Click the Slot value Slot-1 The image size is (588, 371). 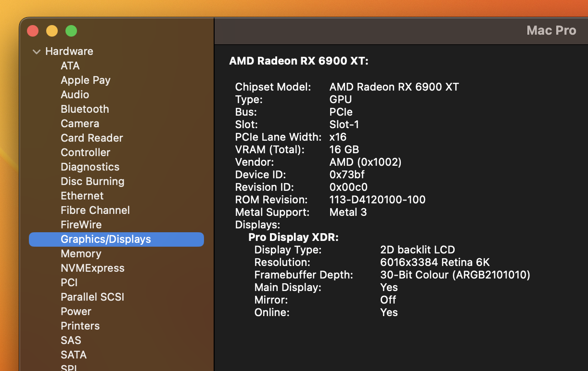[x=344, y=124]
